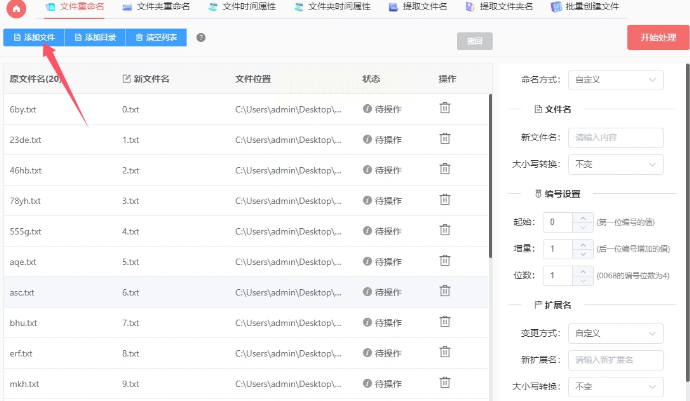Click the 起始 number field
This screenshot has height=401, width=690.
click(x=558, y=222)
